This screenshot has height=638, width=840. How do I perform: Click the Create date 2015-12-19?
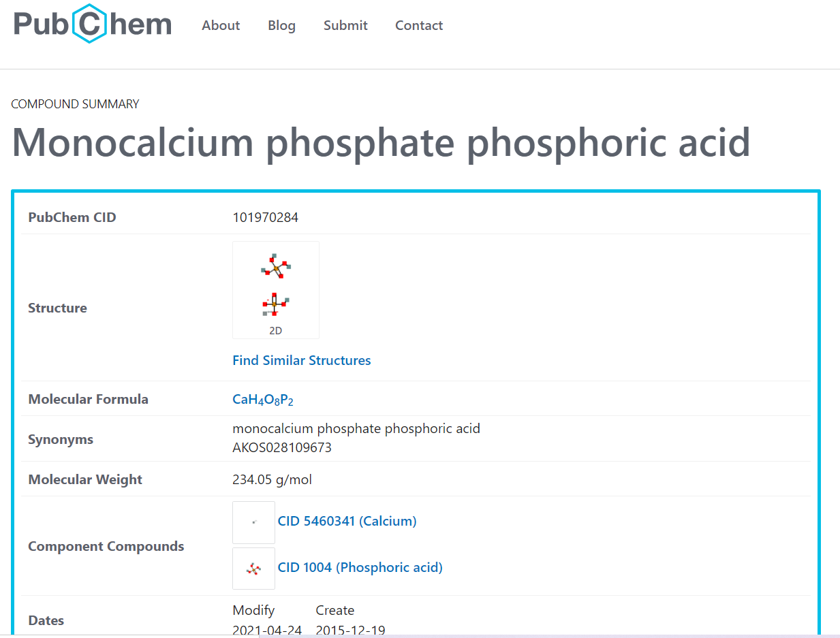coord(350,630)
